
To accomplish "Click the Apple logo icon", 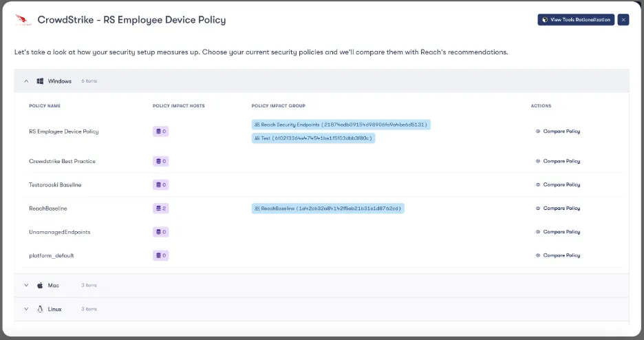I will [x=40, y=286].
